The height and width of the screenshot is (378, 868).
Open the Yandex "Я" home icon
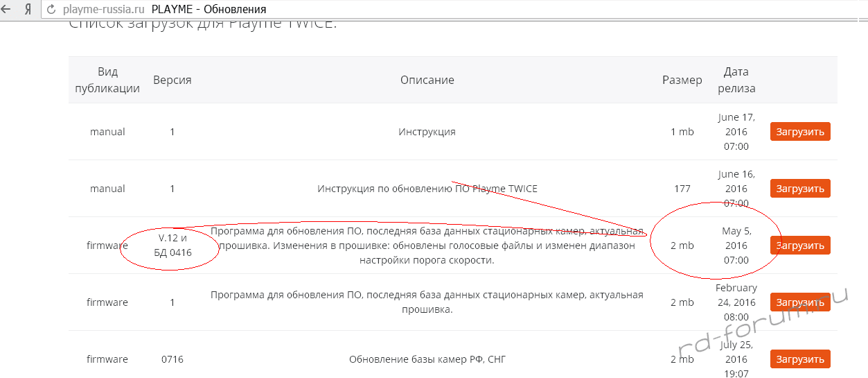[x=28, y=10]
